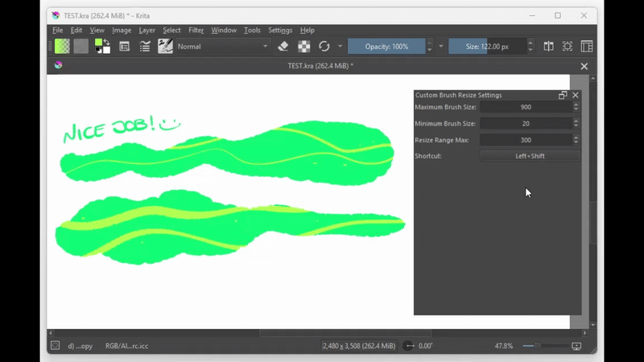
Task: Open the Normal blending mode dropdown
Action: pos(223,47)
